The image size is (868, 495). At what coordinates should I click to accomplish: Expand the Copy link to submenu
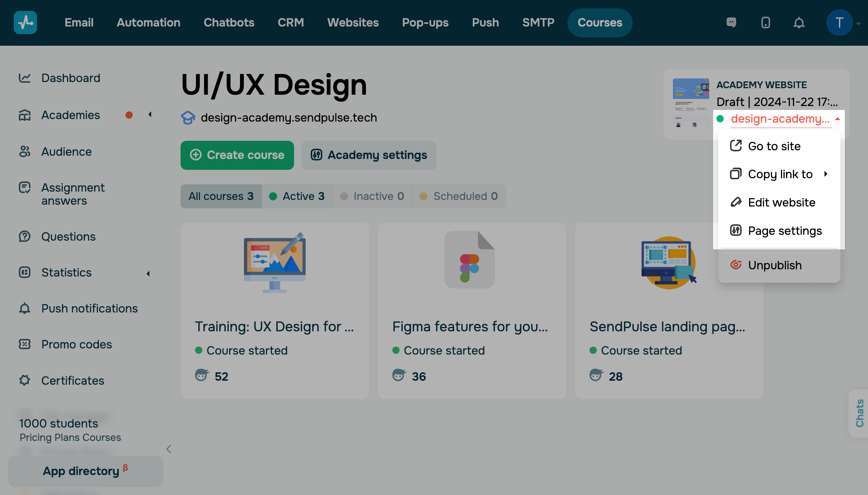780,174
